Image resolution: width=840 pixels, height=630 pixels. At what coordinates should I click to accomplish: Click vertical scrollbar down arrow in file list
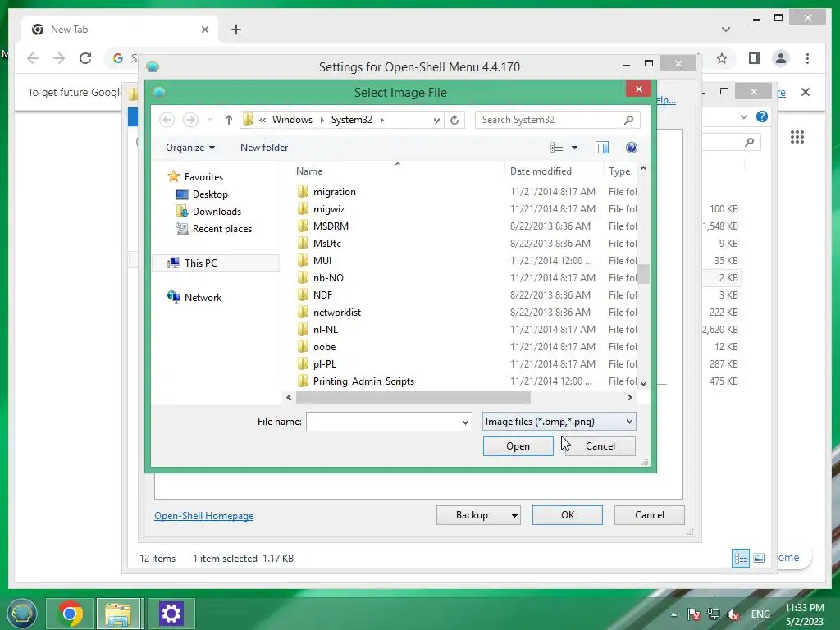pos(643,383)
